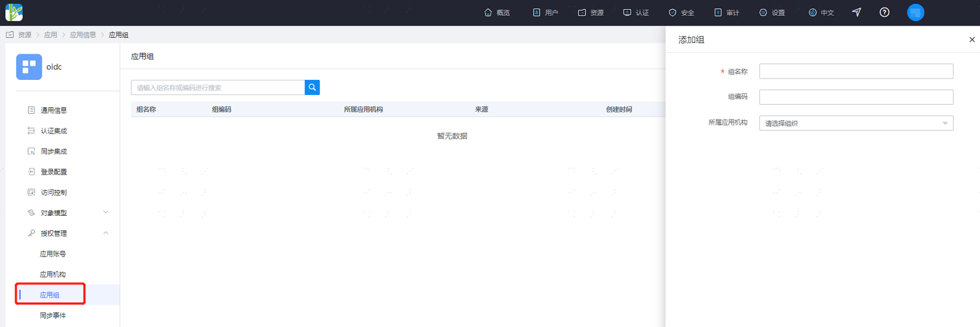Viewport: 980px width, 327px height.
Task: Open 所属应用机构 organization dropdown
Action: pyautogui.click(x=856, y=123)
